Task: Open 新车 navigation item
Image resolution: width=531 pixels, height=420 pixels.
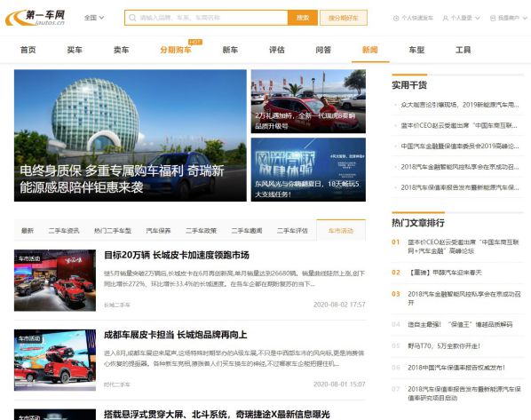Action: (x=230, y=50)
